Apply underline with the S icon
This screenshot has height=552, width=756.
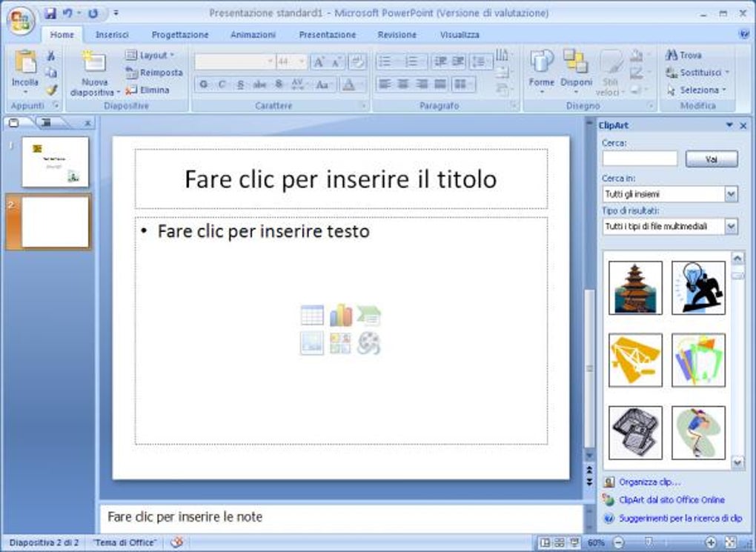coord(240,85)
